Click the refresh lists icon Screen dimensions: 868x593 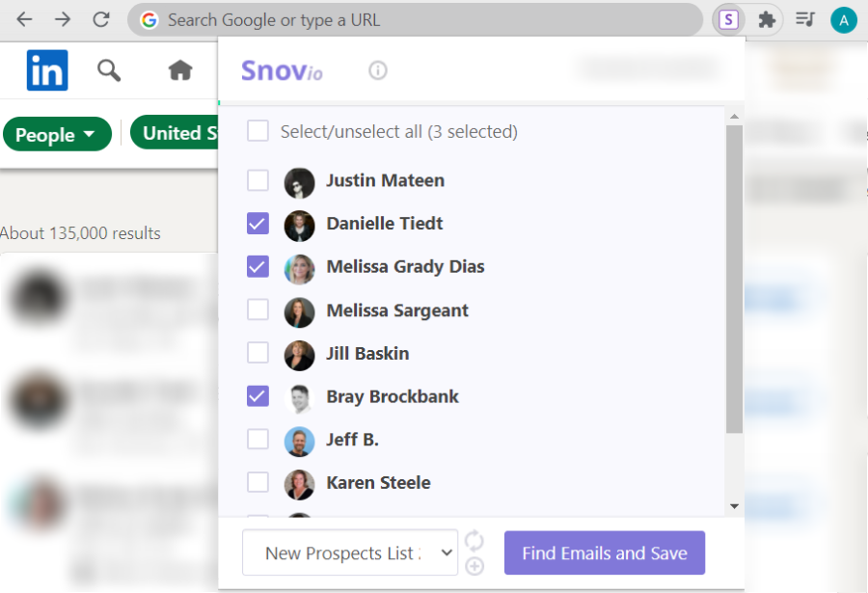[474, 539]
